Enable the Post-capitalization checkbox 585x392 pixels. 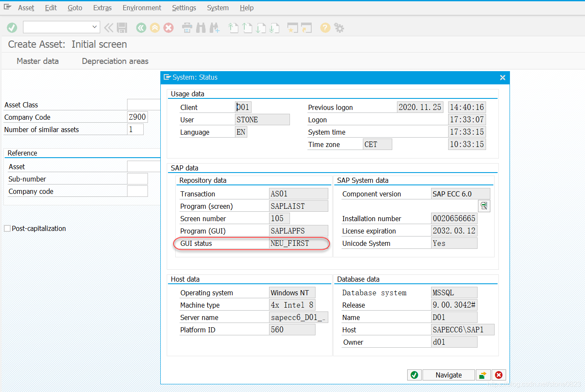7,228
